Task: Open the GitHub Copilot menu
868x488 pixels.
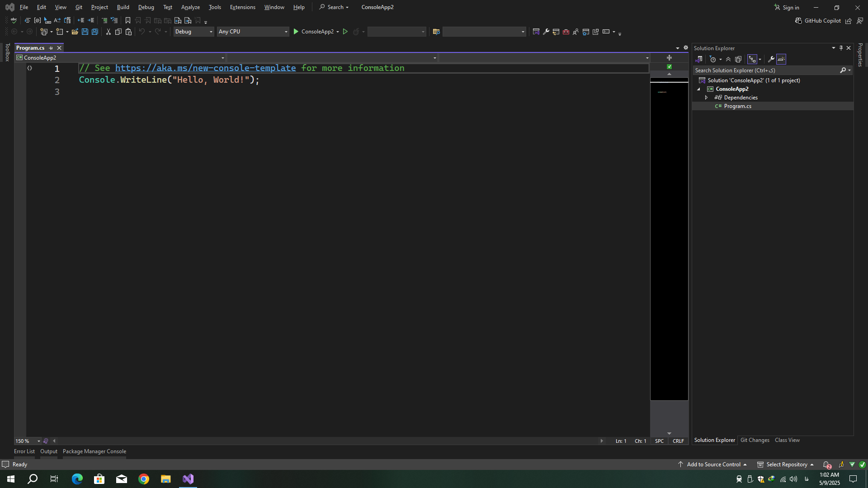Action: coord(818,21)
